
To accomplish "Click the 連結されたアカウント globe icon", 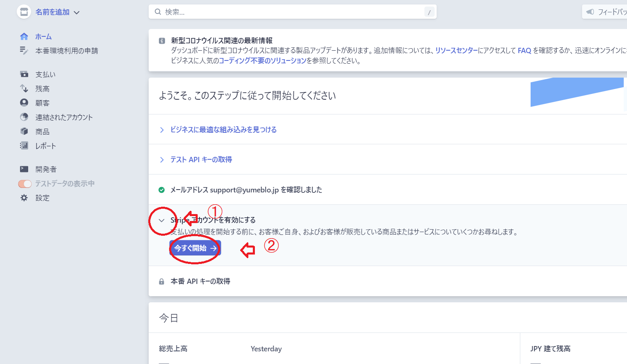I will point(24,117).
